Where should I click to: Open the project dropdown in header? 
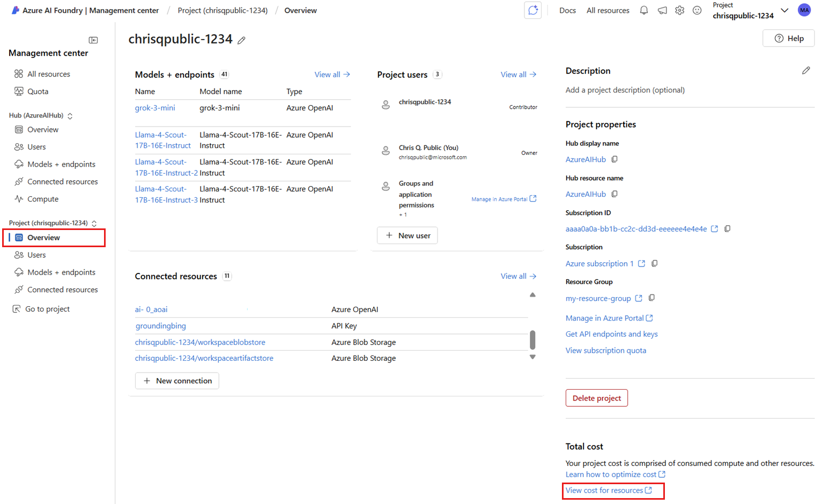[x=784, y=10]
